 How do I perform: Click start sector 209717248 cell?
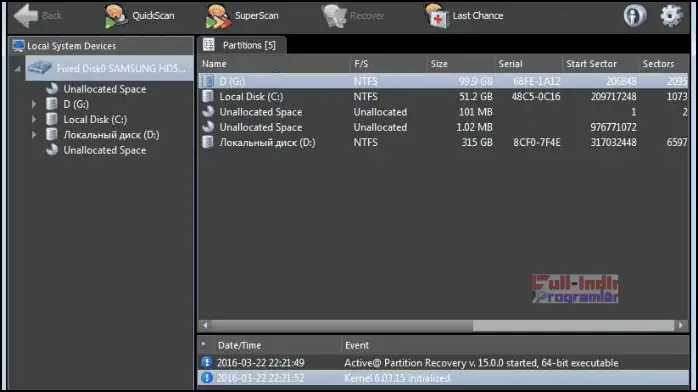[613, 97]
